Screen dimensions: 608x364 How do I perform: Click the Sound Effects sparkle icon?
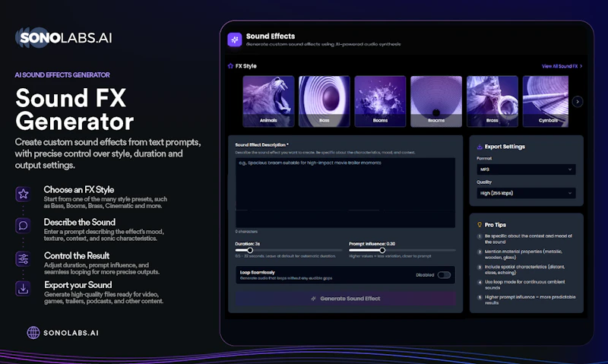235,40
